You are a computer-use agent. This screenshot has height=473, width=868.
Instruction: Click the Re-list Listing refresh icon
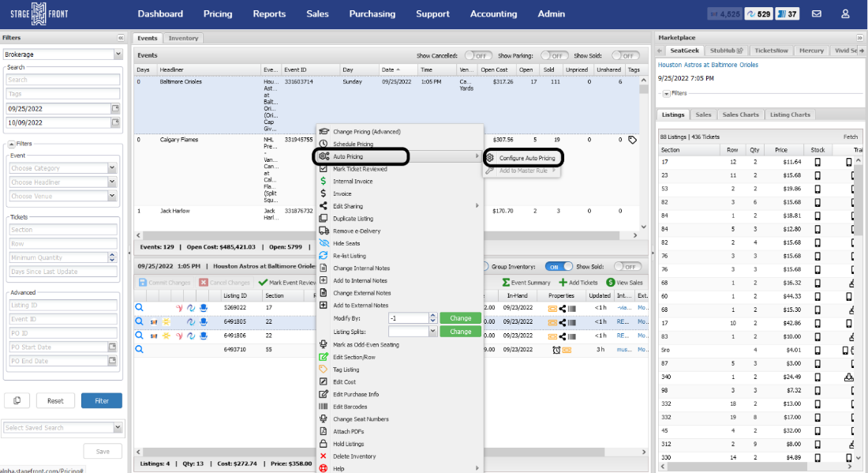[324, 255]
